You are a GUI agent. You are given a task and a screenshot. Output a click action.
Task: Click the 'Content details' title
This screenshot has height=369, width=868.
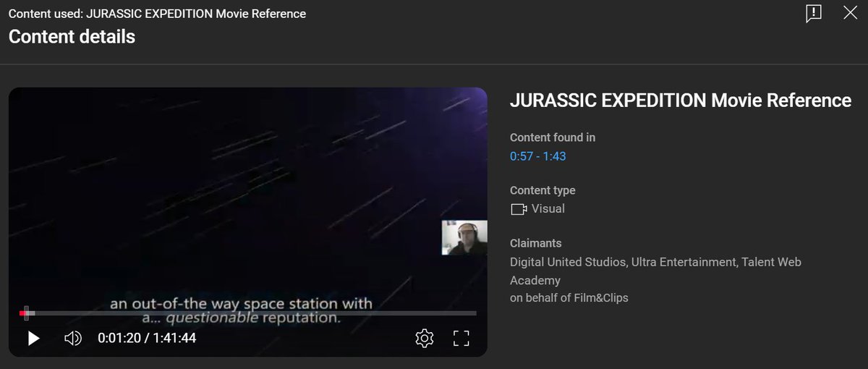[72, 36]
